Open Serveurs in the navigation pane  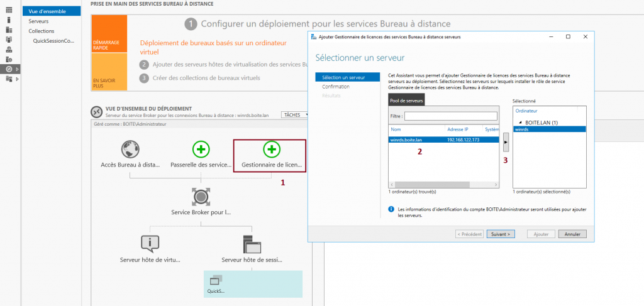point(38,21)
